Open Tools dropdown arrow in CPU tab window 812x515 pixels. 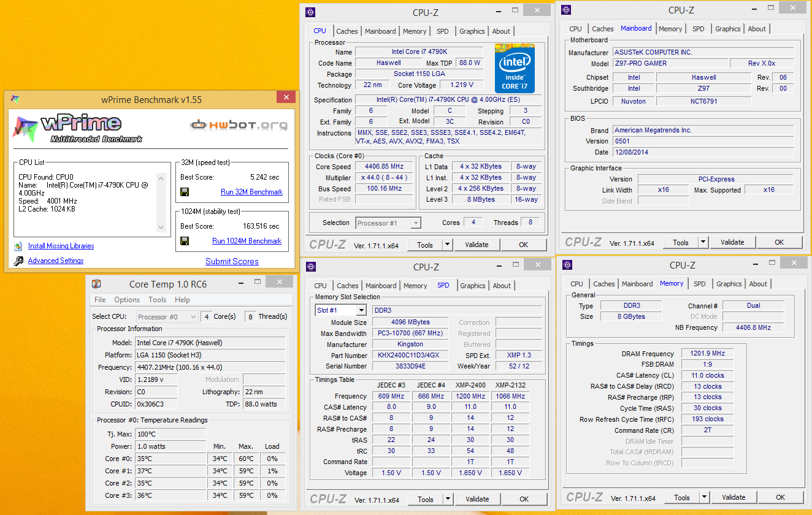(448, 245)
